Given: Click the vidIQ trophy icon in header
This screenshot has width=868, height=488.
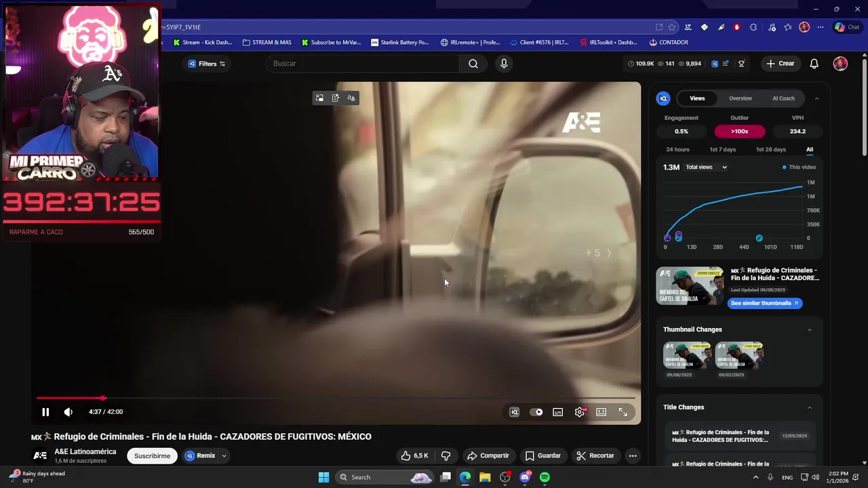Looking at the screenshot, I should [741, 64].
